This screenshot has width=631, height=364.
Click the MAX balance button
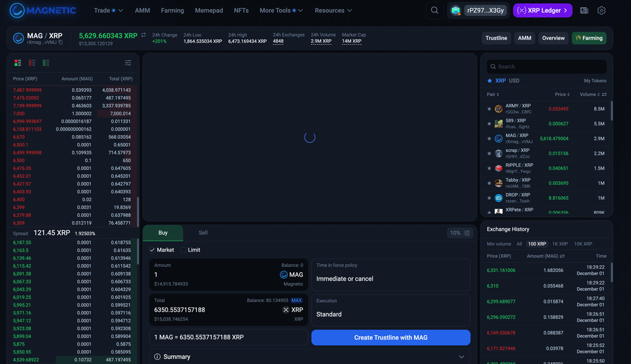[297, 300]
